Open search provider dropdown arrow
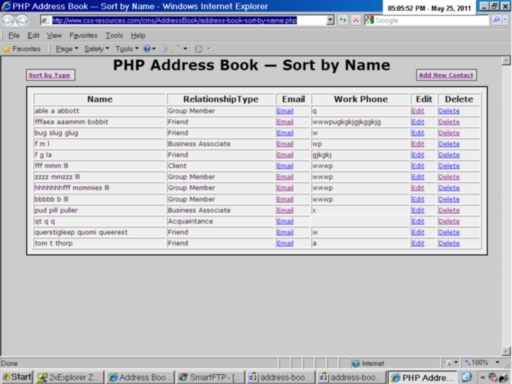This screenshot has height=384, width=512. point(505,20)
